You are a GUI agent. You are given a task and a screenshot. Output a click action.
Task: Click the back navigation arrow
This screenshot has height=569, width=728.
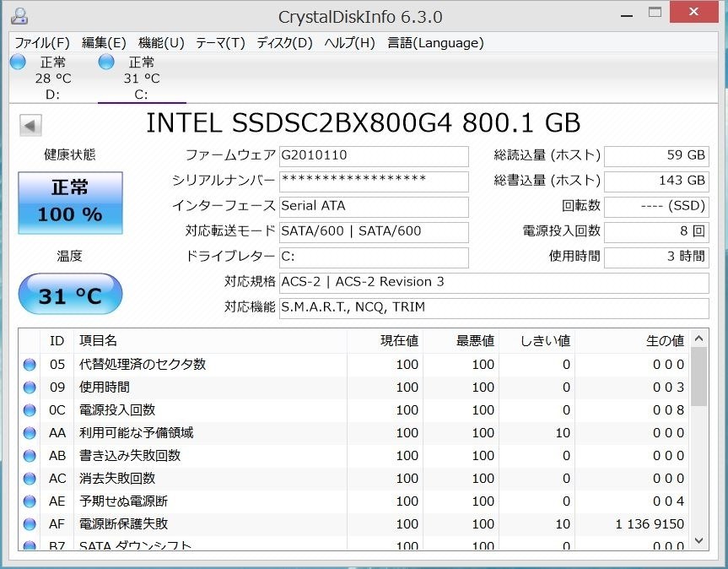click(x=29, y=124)
